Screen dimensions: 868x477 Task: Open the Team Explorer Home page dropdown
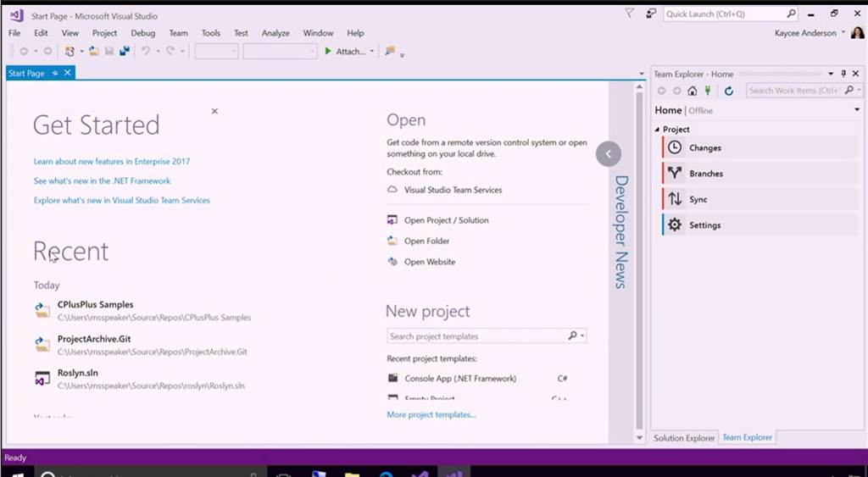coord(857,110)
